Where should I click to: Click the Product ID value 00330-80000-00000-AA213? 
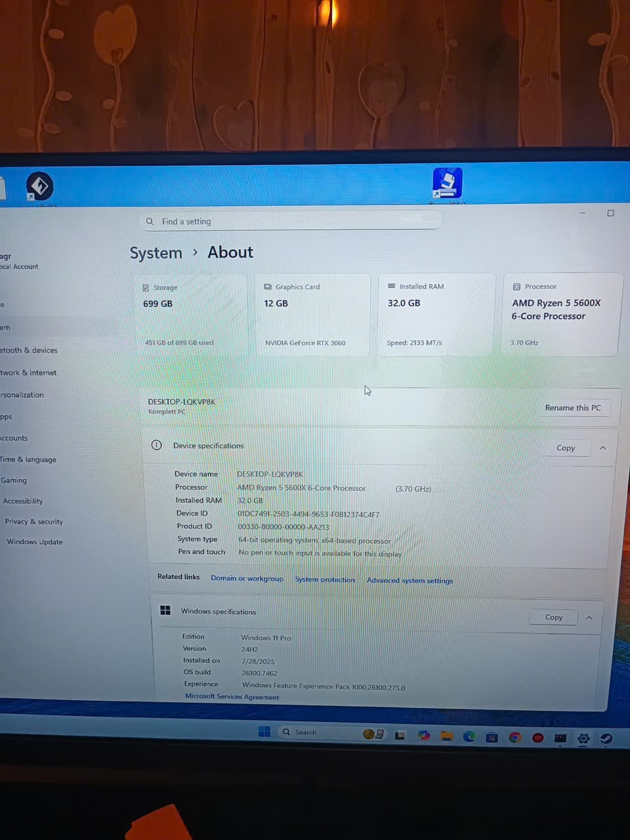pos(283,527)
